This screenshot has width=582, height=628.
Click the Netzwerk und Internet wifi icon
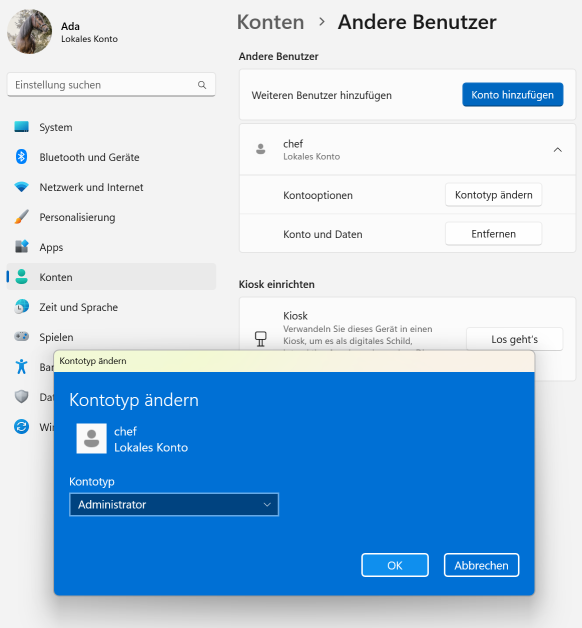click(22, 187)
